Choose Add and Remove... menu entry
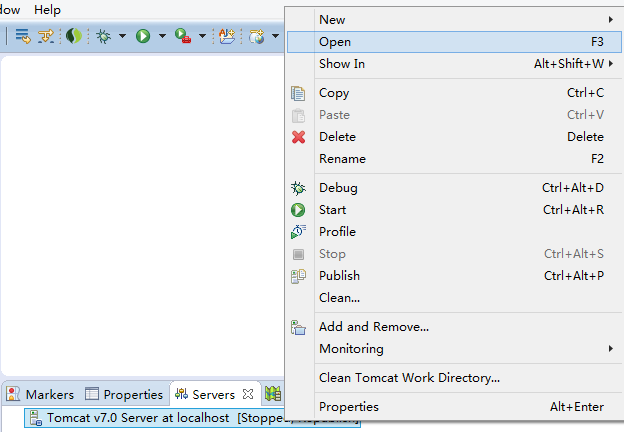 [454, 327]
